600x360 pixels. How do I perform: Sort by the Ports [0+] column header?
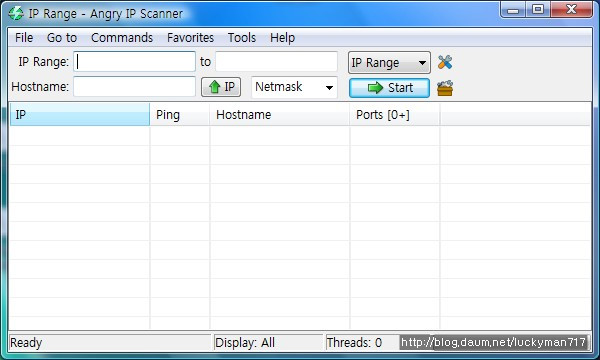click(x=395, y=114)
